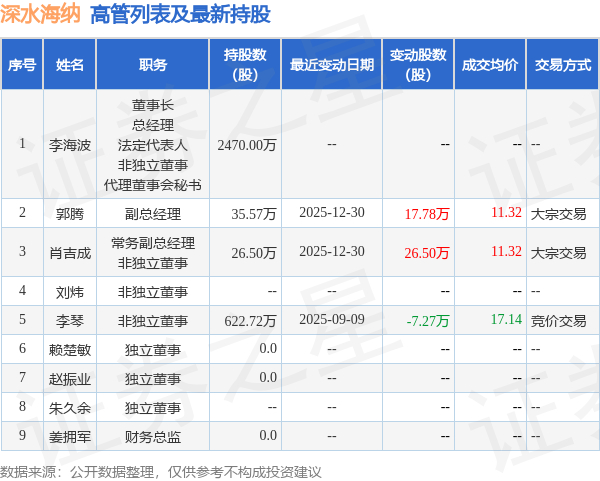
Task: Click row number 1 in 序号 column
Action: click(x=22, y=143)
